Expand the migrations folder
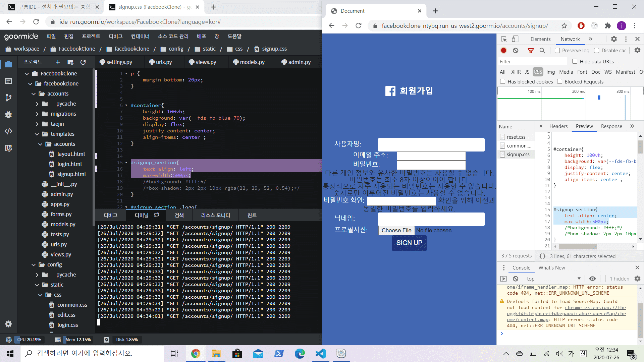Viewport: 644px width, 362px height. click(x=37, y=114)
